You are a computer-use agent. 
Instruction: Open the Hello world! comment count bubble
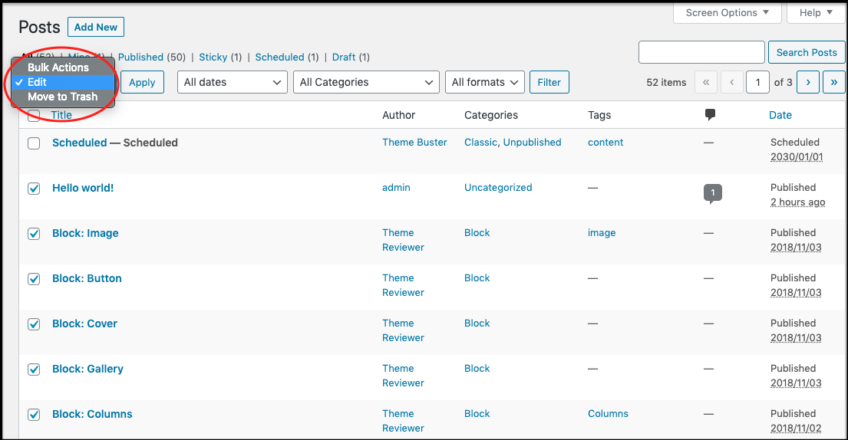click(x=711, y=191)
